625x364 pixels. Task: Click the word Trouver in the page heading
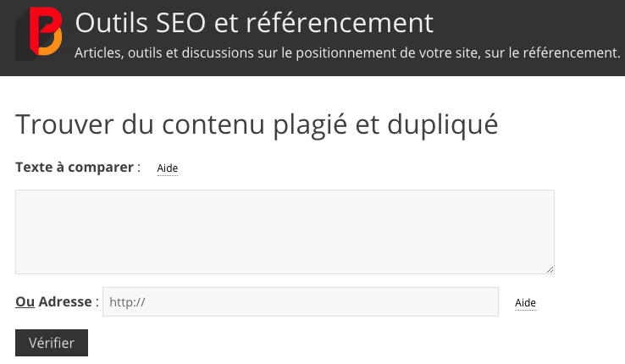pos(63,124)
